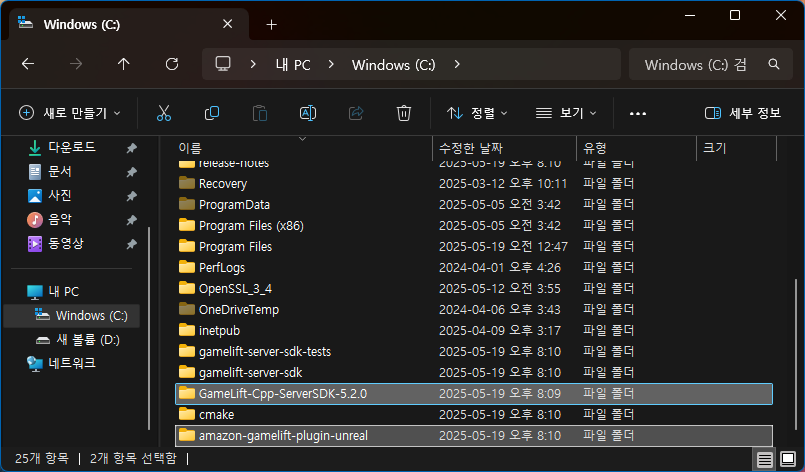The height and width of the screenshot is (472, 805).
Task: Open 다운로드 in navigation pane
Action: [x=72, y=147]
